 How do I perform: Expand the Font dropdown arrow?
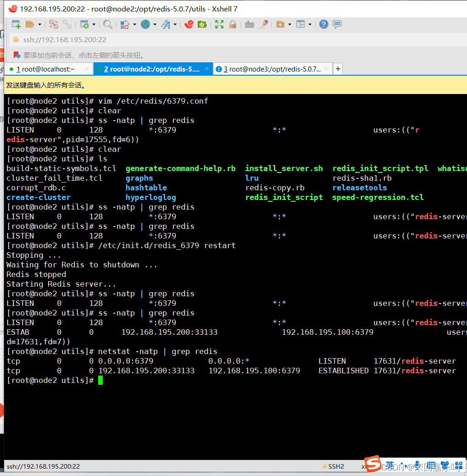pos(175,24)
